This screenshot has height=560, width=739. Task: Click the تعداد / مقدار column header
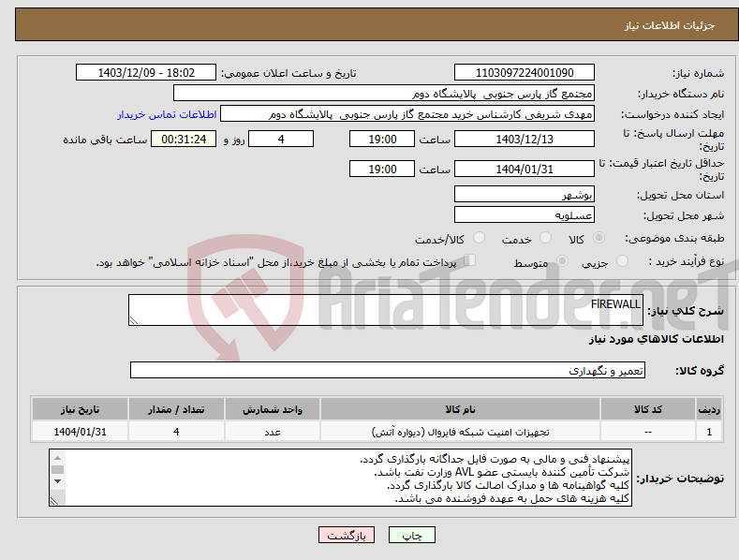176,409
